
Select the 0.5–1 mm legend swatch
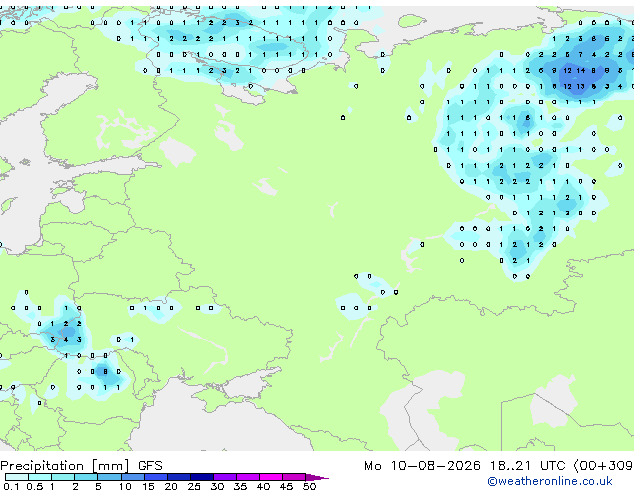point(40,477)
